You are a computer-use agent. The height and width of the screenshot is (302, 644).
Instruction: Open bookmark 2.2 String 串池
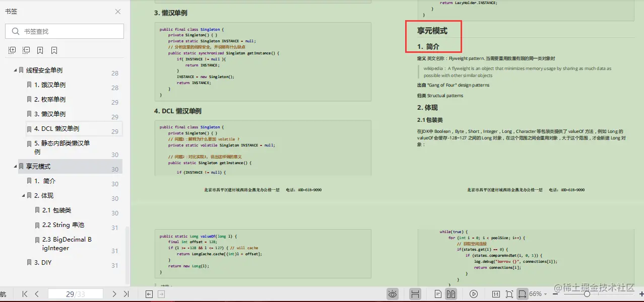63,225
